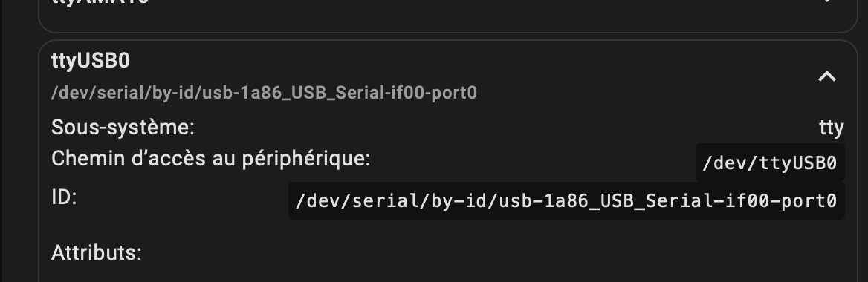This screenshot has height=282, width=868.
Task: Click blank space between ID: label and code box
Action: pyautogui.click(x=183, y=197)
